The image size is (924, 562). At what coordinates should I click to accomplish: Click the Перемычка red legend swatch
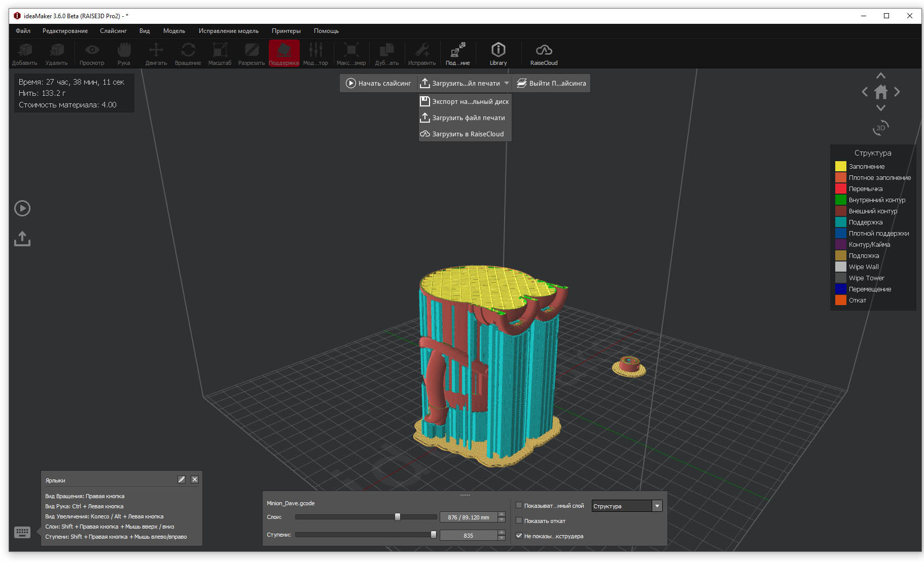(x=841, y=189)
